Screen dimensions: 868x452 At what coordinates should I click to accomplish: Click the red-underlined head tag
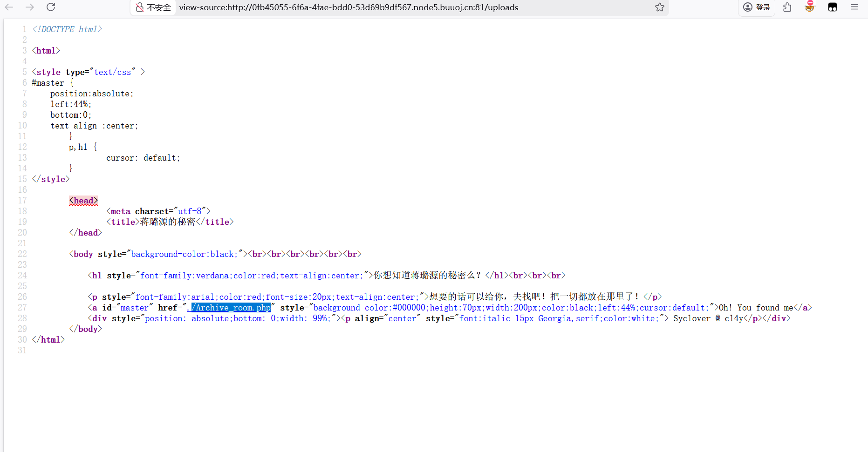pos(83,201)
